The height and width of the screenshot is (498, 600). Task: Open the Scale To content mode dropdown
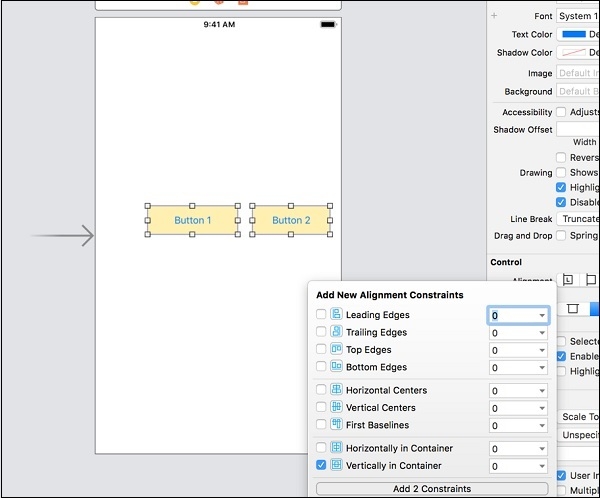pyautogui.click(x=579, y=416)
